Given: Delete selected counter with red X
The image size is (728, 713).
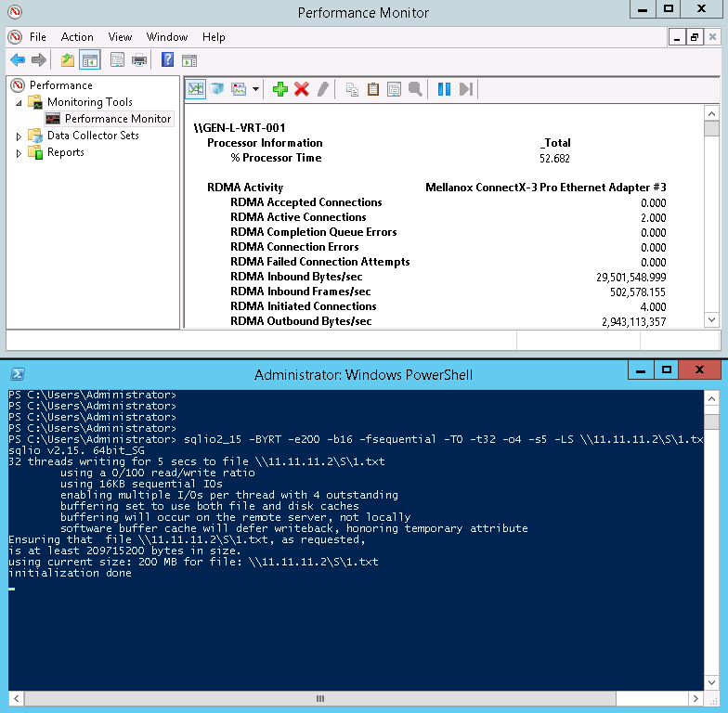Looking at the screenshot, I should (x=302, y=89).
